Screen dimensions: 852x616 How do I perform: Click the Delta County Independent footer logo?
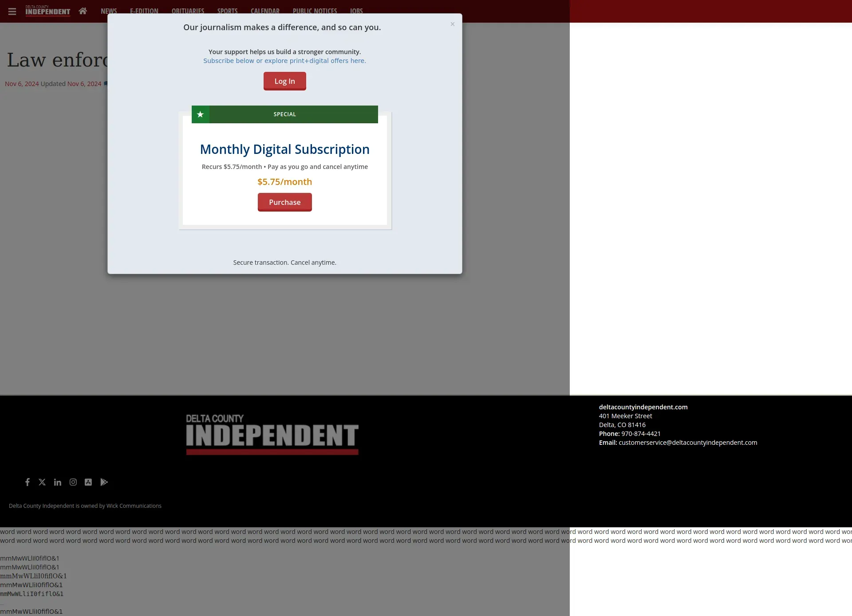(x=272, y=434)
